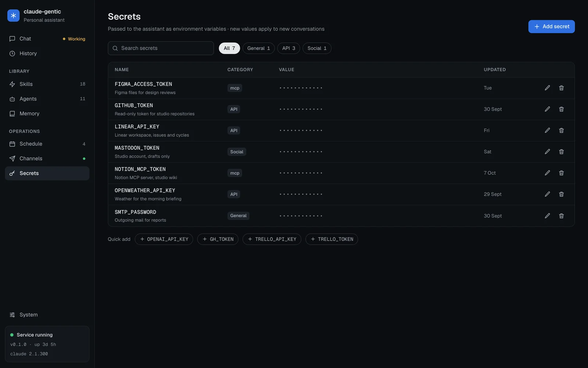The height and width of the screenshot is (368, 588).
Task: Delete the LINEAR_API_KEY secret
Action: (x=561, y=131)
